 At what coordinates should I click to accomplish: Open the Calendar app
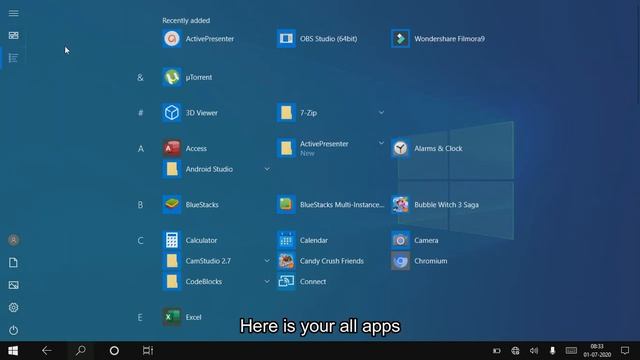(303, 240)
